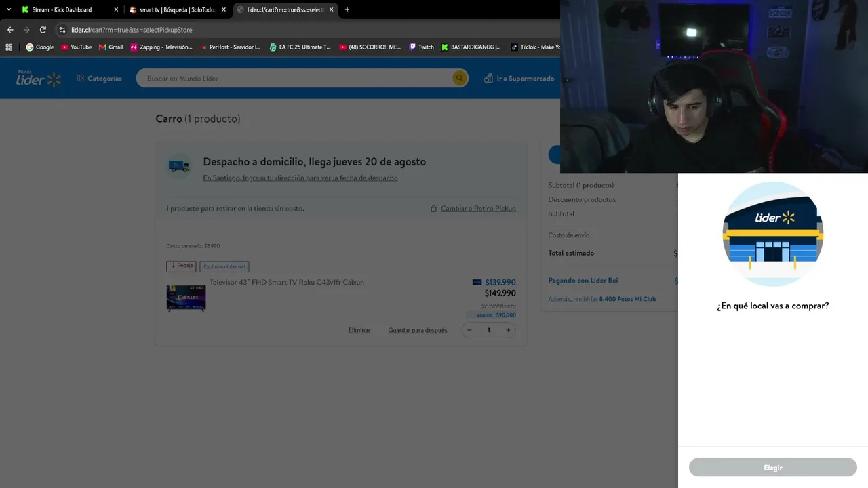Reload the current page
Screen dimensions: 868x488
[x=43, y=30]
